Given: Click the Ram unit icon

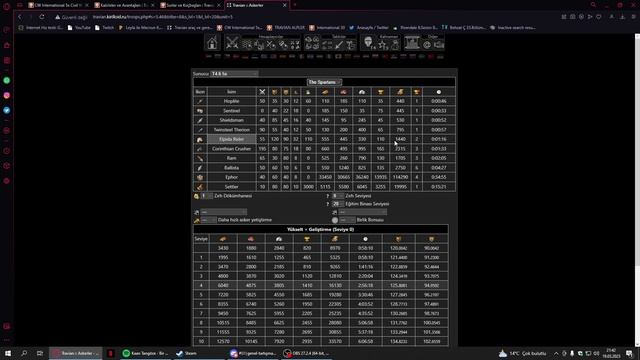Looking at the screenshot, I should 200,158.
